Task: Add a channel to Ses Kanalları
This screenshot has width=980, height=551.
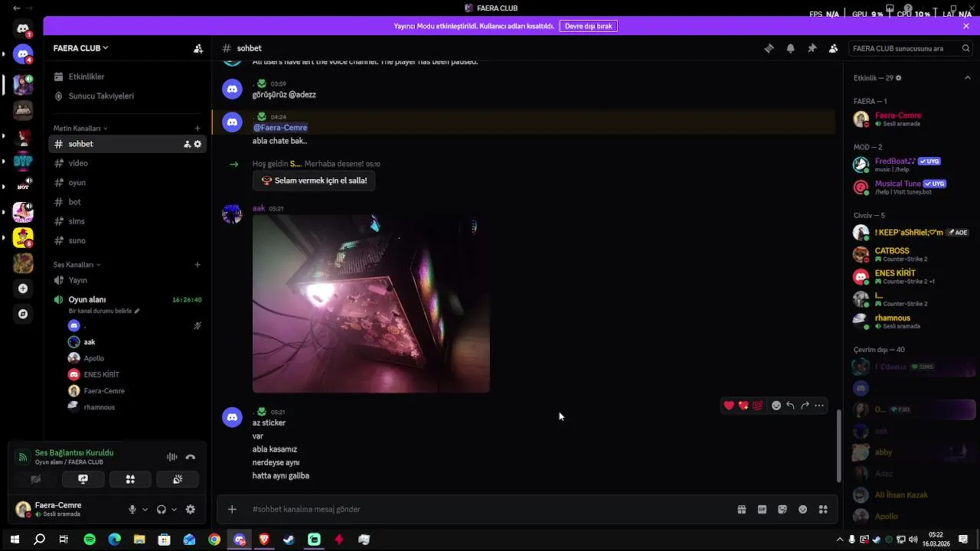Action: tap(198, 265)
